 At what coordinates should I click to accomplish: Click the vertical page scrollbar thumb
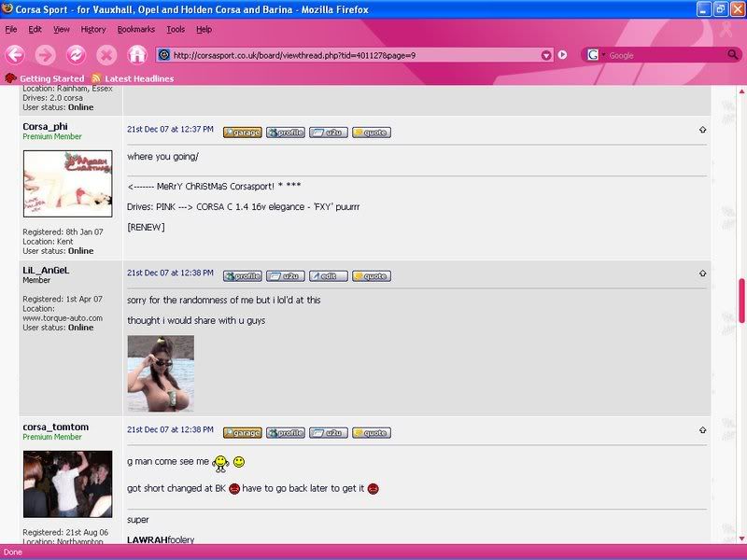[x=742, y=301]
